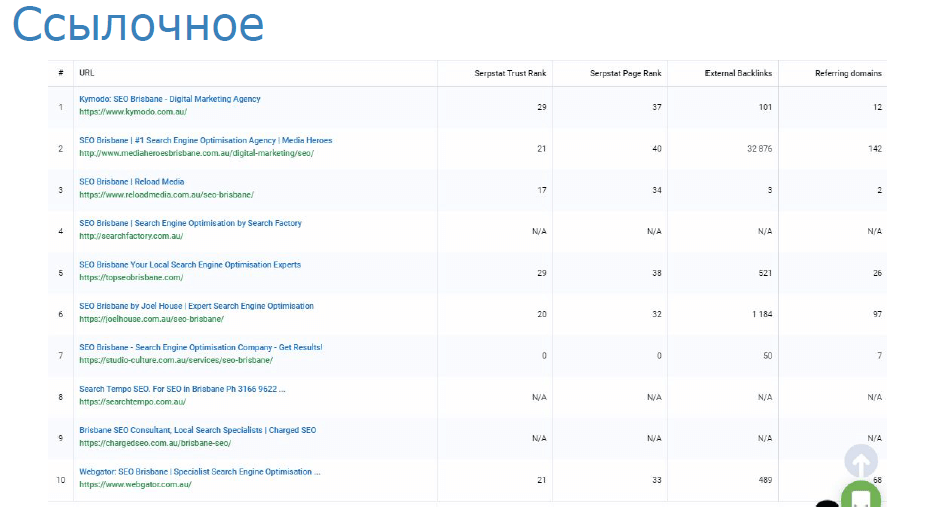Open the Charged SEO consultant title link
936x510 pixels.
point(198,430)
